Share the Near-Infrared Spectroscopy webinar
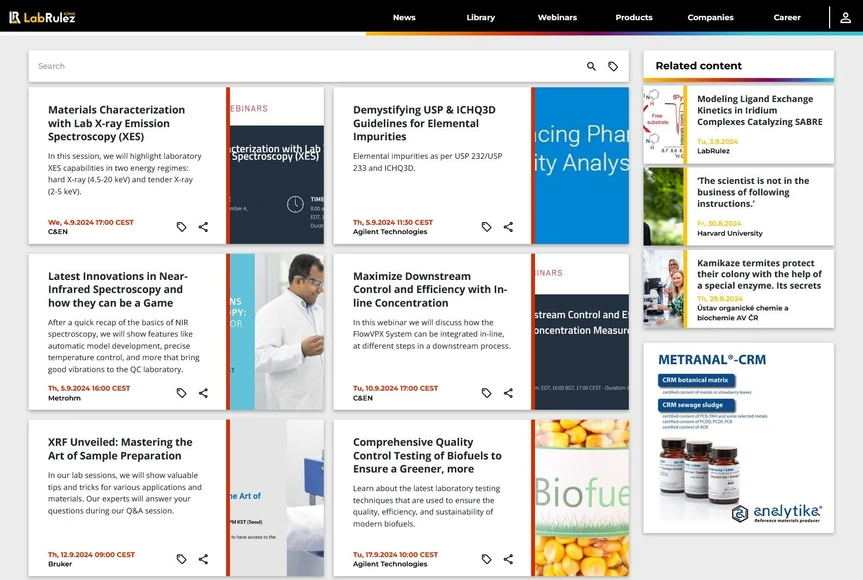Image resolution: width=863 pixels, height=580 pixels. tap(203, 393)
